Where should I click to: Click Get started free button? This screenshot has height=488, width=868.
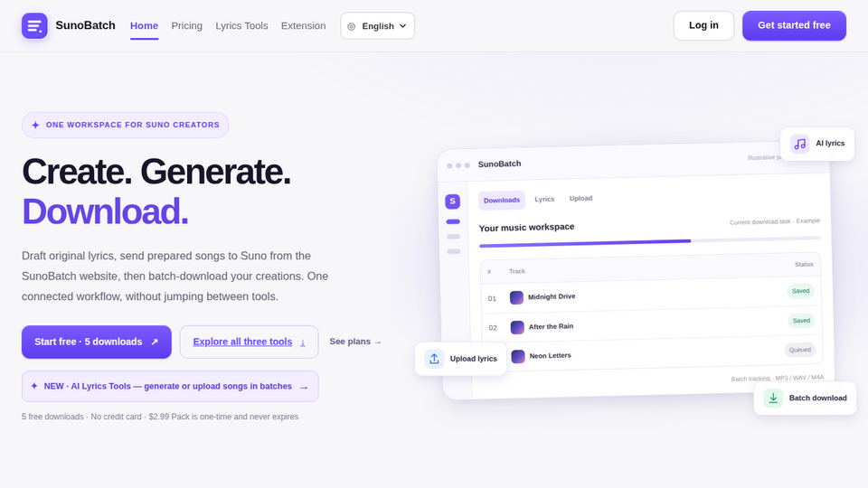[x=794, y=25]
